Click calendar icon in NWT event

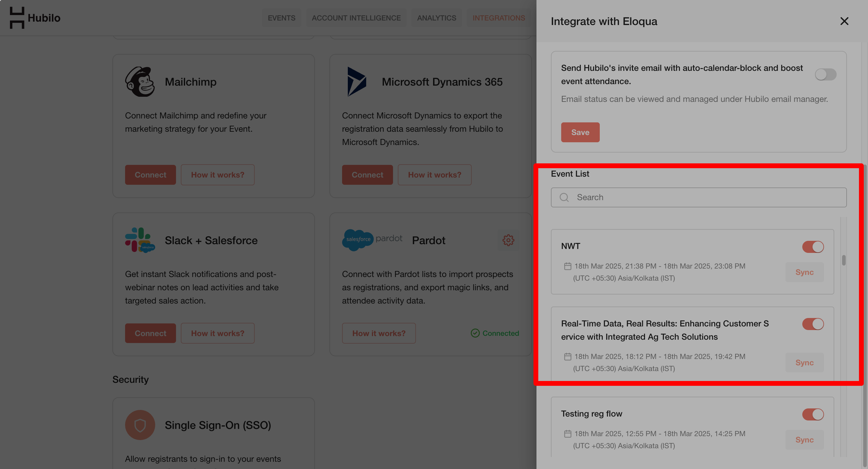(568, 266)
